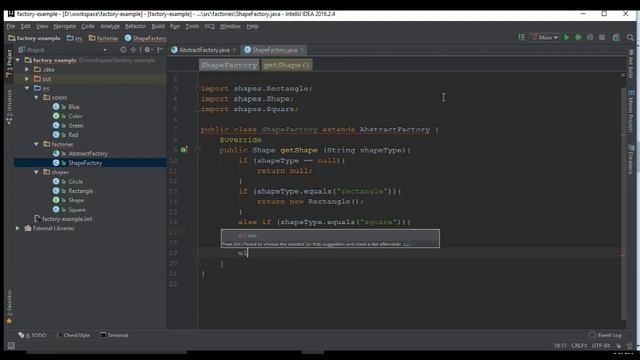Click the override gutter icon beside getShape
This screenshot has height=360, width=640.
click(x=184, y=150)
